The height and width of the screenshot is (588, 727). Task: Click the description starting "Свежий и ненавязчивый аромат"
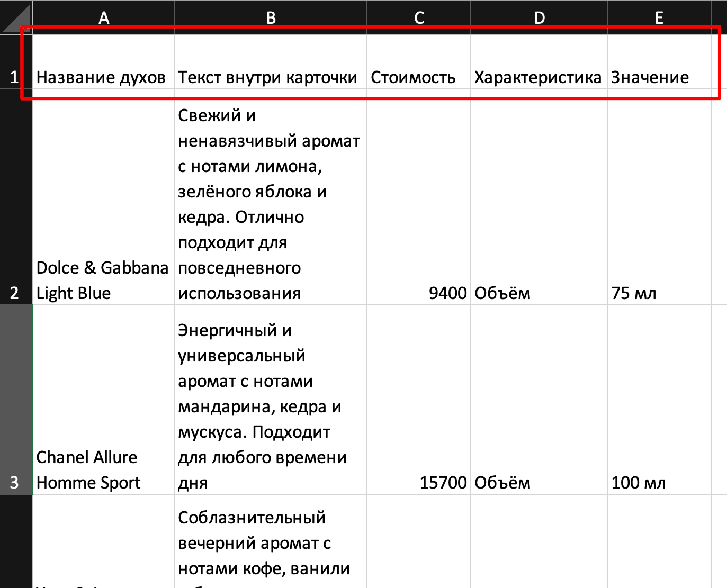pos(271,197)
